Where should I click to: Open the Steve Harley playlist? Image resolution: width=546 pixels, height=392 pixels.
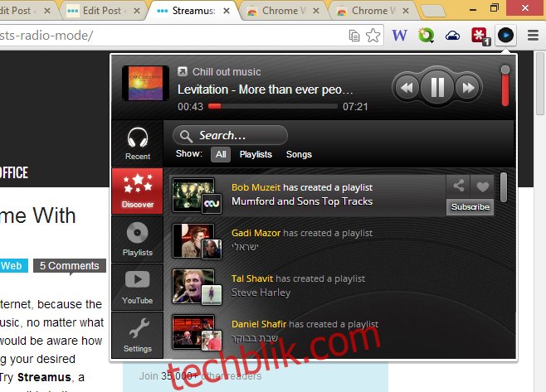pos(261,293)
